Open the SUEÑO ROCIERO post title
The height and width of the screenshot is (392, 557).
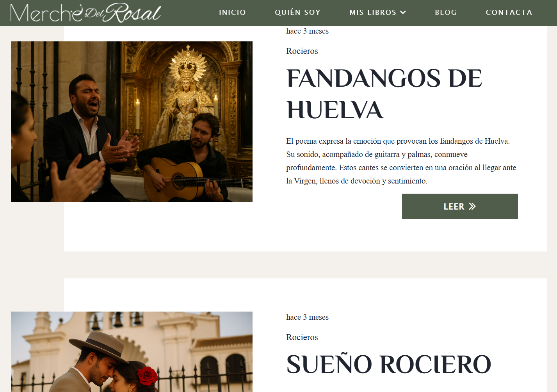(x=389, y=364)
